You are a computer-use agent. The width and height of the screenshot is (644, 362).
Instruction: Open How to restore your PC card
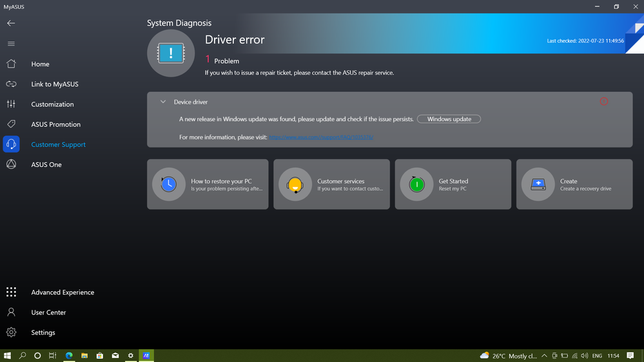click(x=208, y=184)
